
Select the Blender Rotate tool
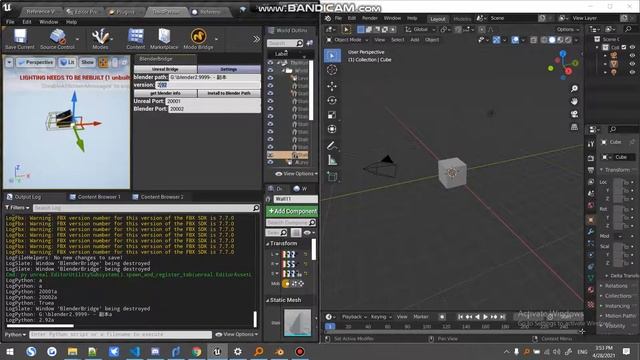click(332, 100)
